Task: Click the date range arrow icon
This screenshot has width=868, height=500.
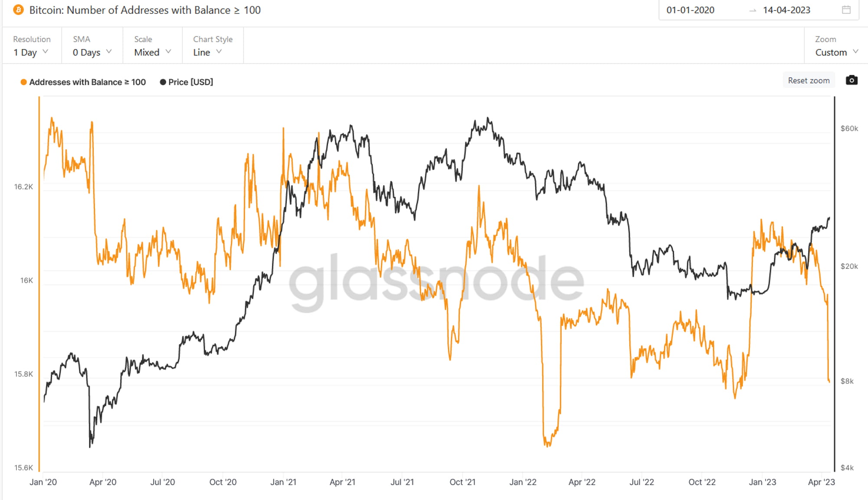Action: pyautogui.click(x=753, y=10)
